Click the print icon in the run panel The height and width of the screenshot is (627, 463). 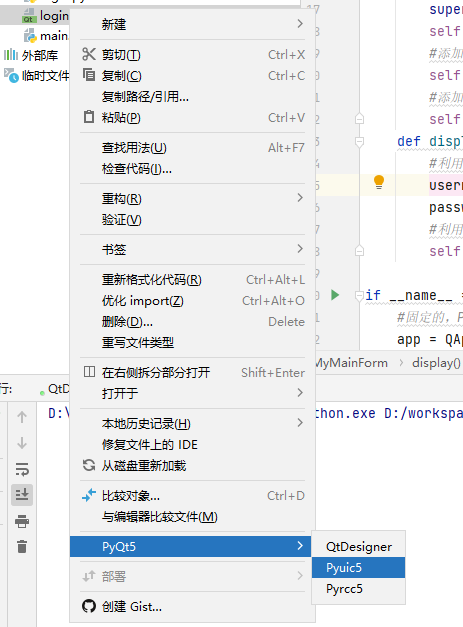coord(22,521)
